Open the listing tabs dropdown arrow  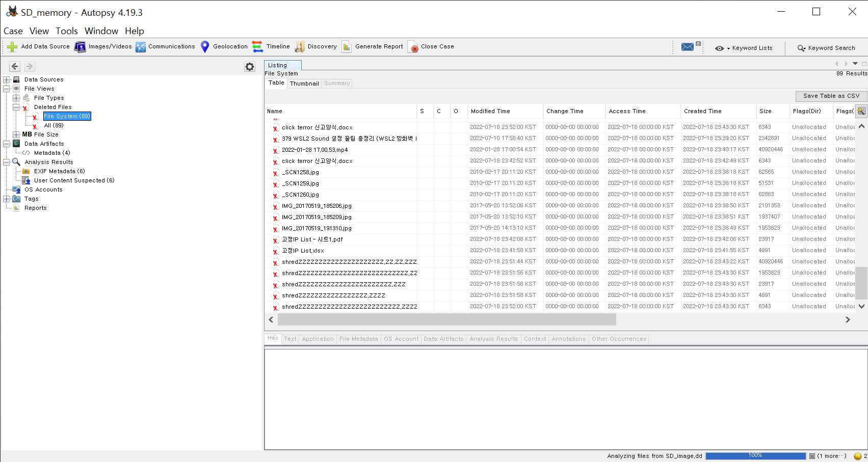pyautogui.click(x=855, y=64)
